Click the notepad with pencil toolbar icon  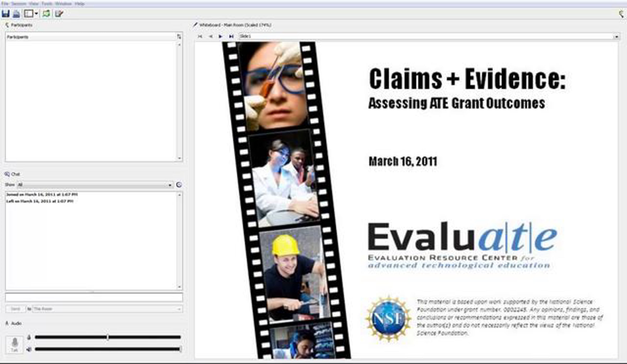click(59, 14)
